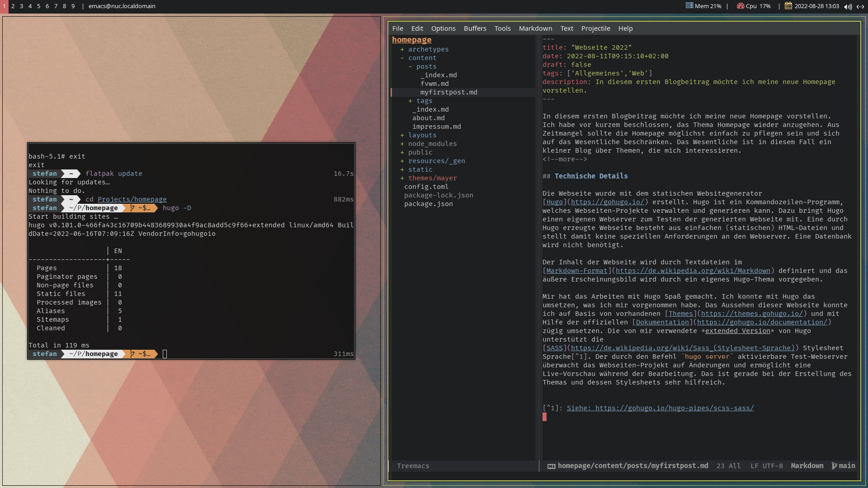This screenshot has height=488, width=868.
Task: Expand the resources/_gen folder in Treemacs
Action: [402, 161]
